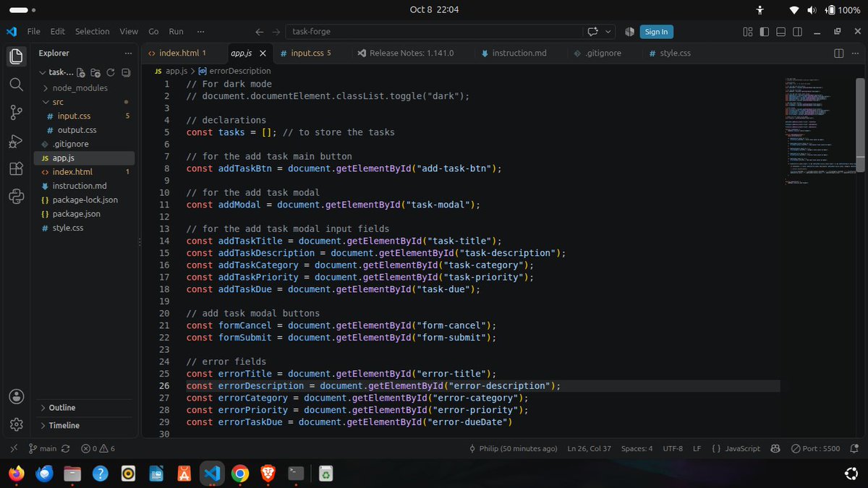Collapse the task-forge root folder

click(x=43, y=72)
